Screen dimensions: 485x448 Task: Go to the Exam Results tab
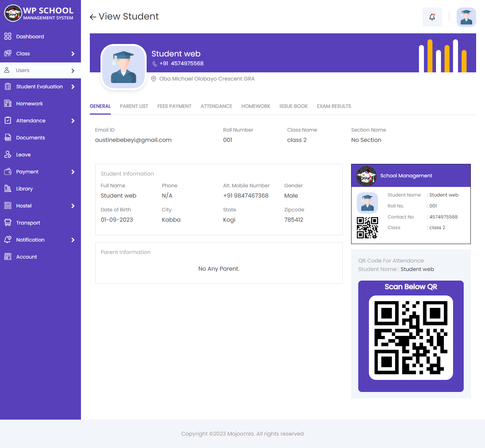pyautogui.click(x=334, y=106)
